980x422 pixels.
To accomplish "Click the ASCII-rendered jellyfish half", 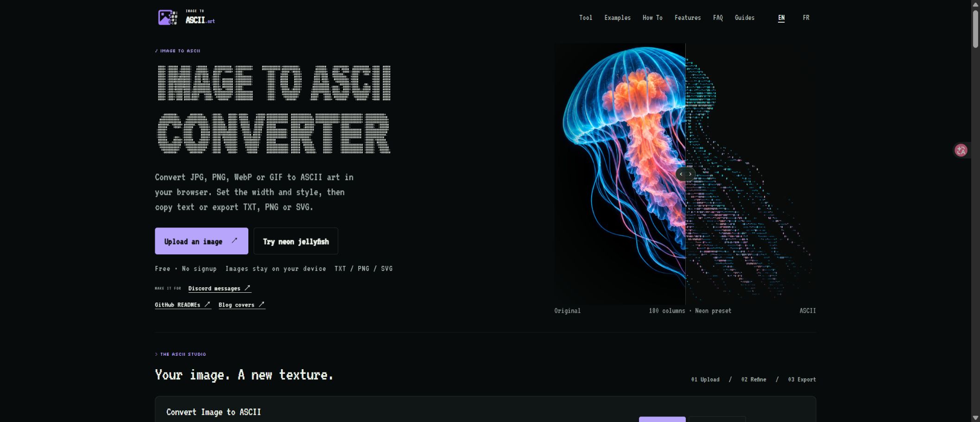I will (751, 174).
